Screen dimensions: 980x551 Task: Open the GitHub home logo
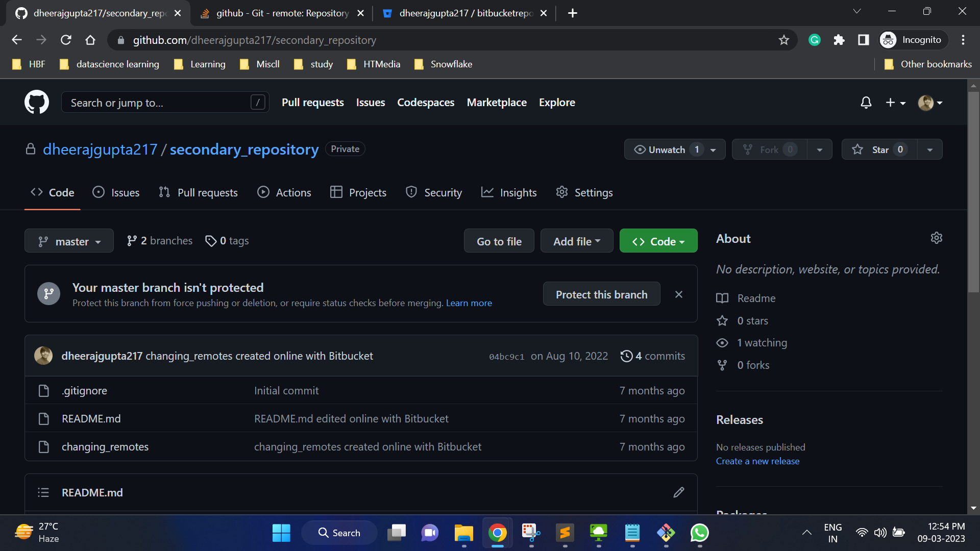(x=36, y=102)
